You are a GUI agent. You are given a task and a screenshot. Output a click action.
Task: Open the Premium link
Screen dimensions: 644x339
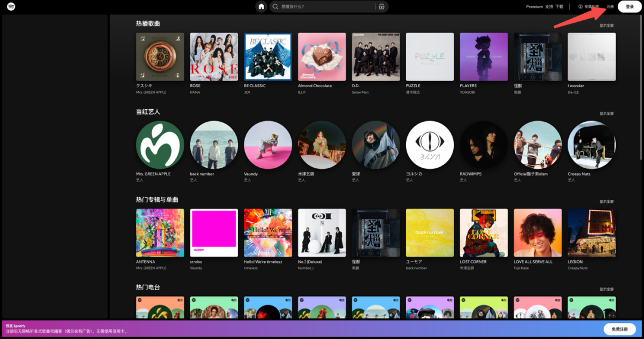[534, 7]
